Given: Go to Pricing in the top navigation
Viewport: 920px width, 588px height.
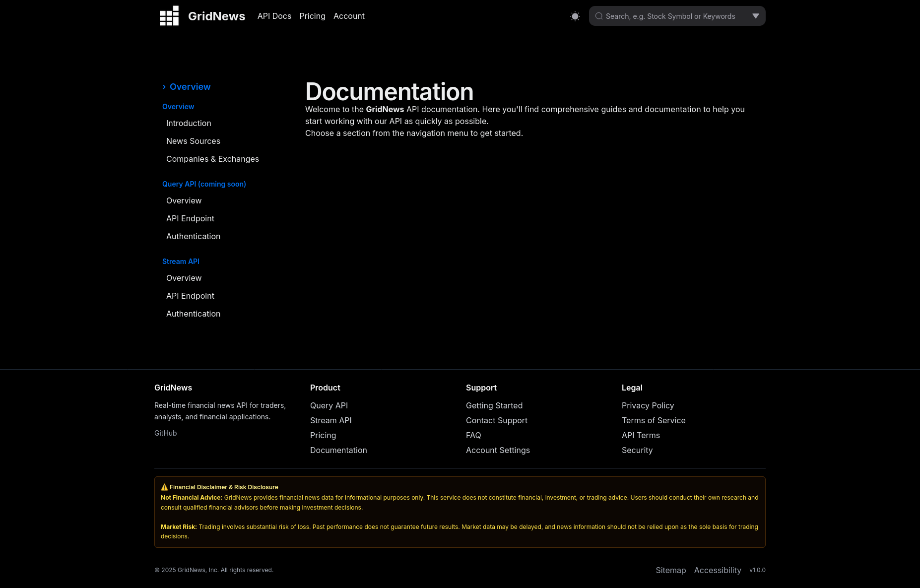Looking at the screenshot, I should pos(313,16).
